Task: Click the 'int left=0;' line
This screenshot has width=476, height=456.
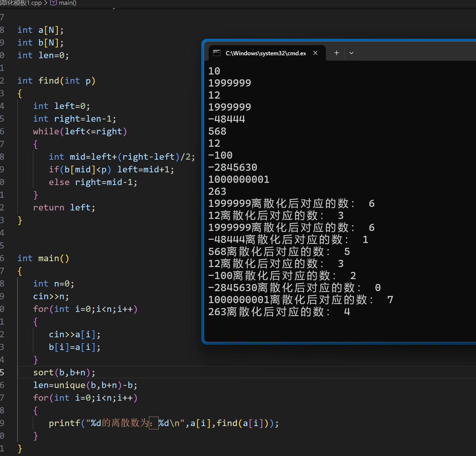Action: [61, 106]
